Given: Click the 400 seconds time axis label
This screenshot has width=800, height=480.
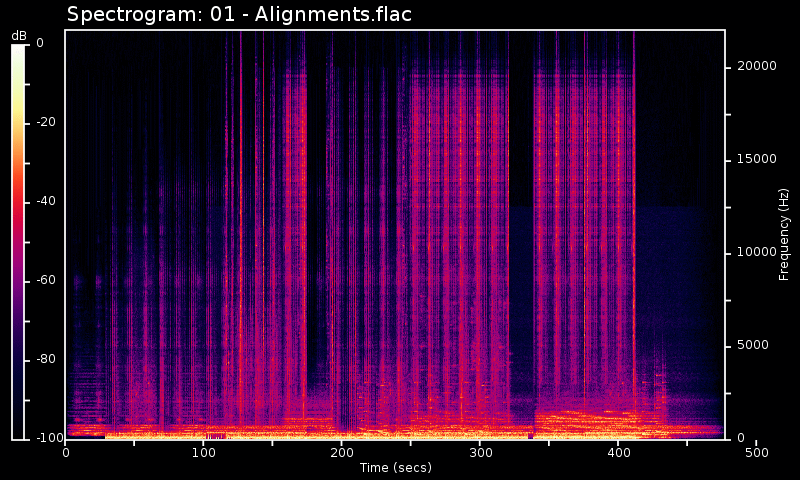Looking at the screenshot, I should (x=618, y=453).
